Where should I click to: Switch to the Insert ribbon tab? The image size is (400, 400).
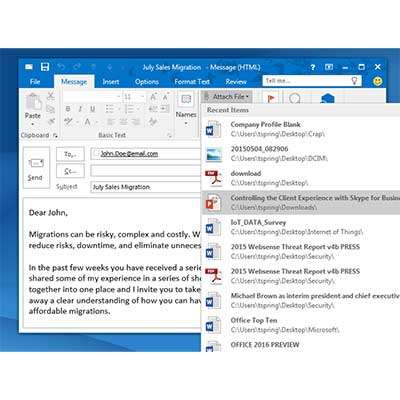pos(111,82)
